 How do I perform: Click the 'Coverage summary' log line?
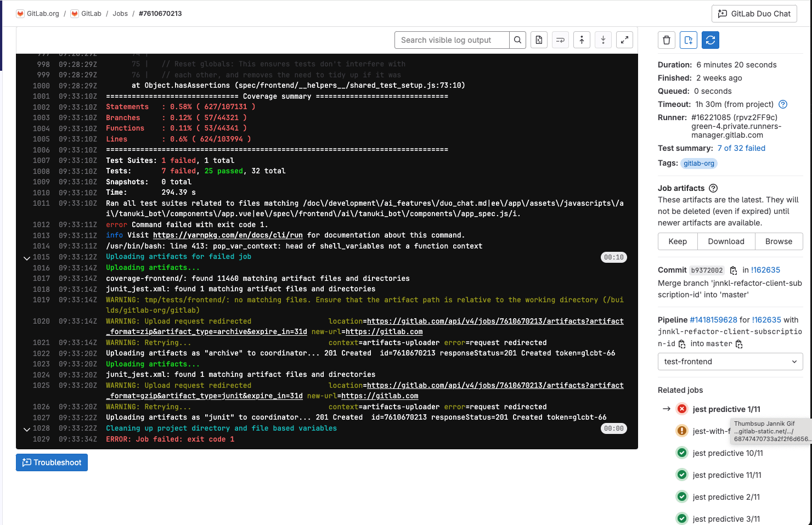coord(277,97)
